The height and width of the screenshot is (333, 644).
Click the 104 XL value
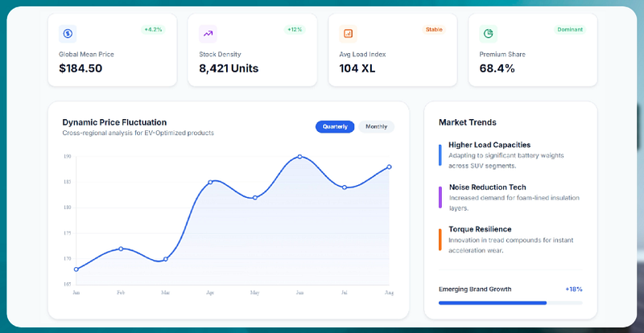pyautogui.click(x=357, y=68)
